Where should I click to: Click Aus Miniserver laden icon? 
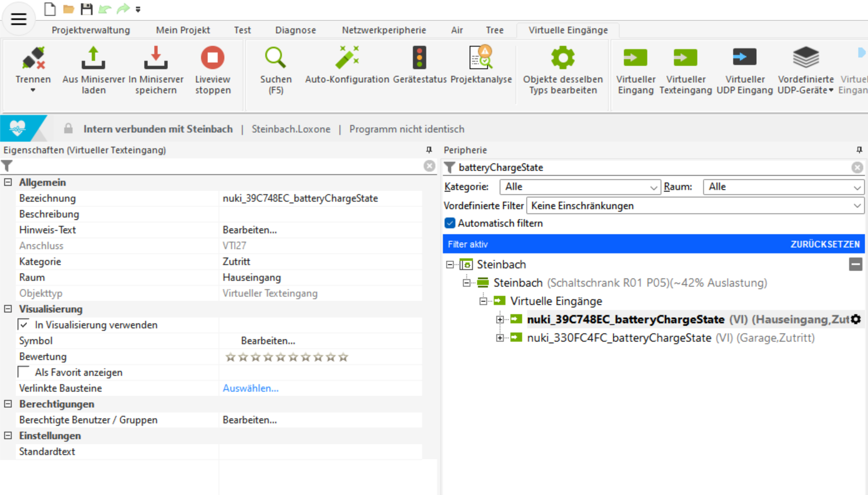tap(93, 58)
